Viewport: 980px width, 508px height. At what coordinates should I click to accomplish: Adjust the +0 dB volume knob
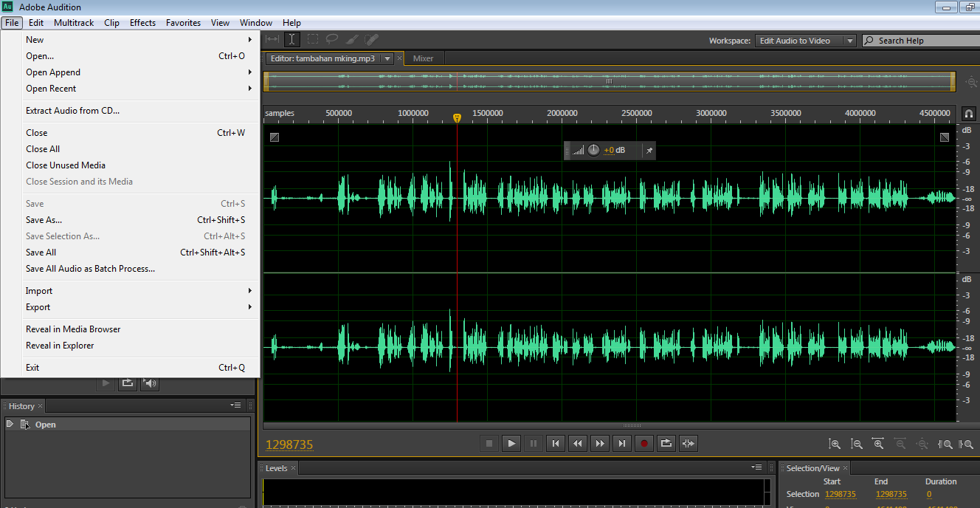point(594,150)
